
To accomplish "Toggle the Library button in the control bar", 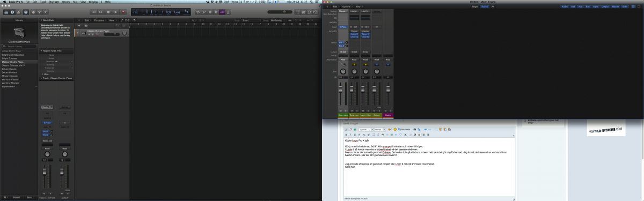I will tap(6, 12).
